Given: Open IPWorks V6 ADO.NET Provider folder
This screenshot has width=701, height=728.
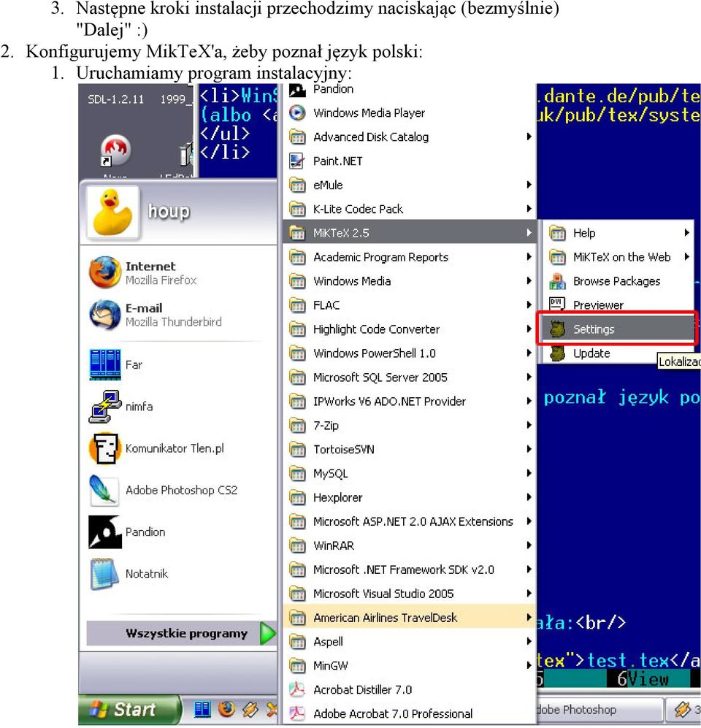Looking at the screenshot, I should point(408,401).
